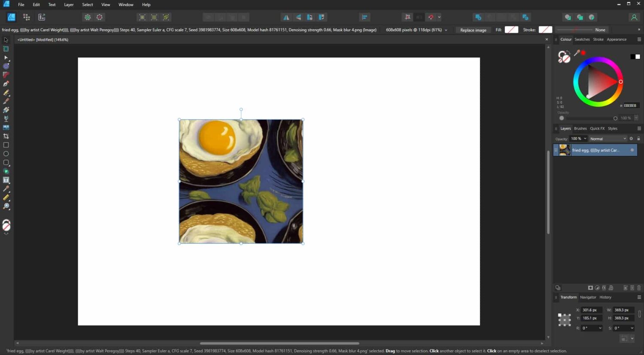Switch to Navigator tab
The image size is (644, 355).
click(x=588, y=297)
